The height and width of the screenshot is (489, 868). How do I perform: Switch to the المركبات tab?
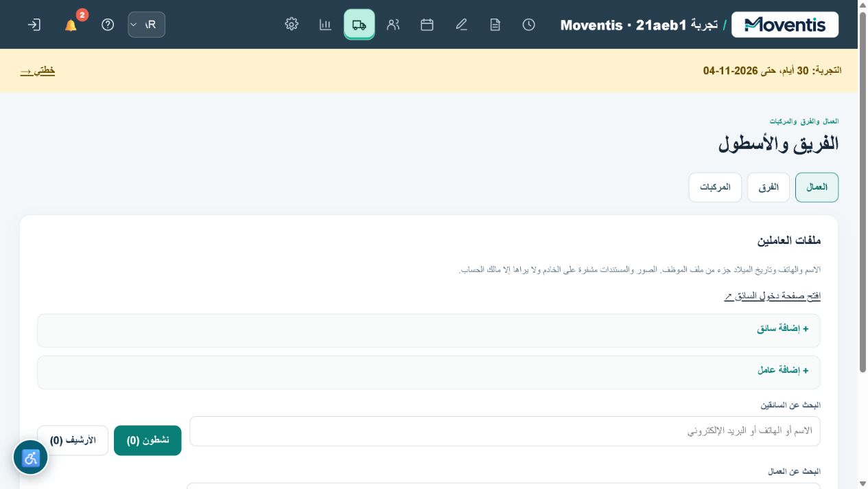point(715,187)
